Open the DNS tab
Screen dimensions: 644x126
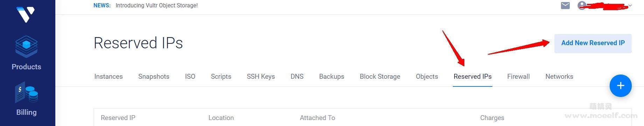coord(297,77)
